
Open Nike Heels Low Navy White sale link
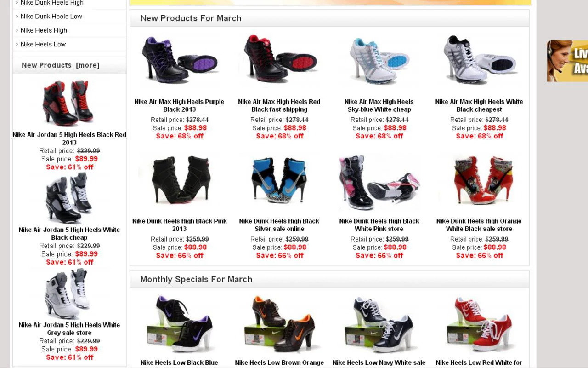click(x=379, y=363)
